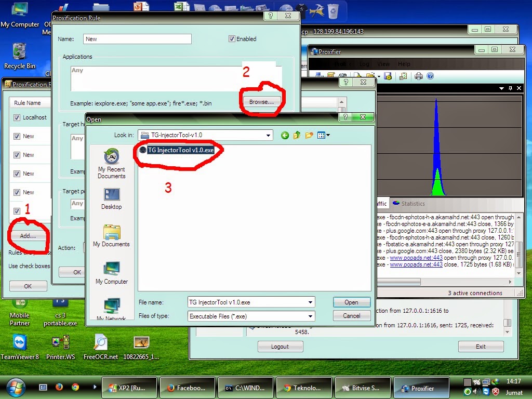
Task: Expand the Look in folder dropdown
Action: coord(268,136)
